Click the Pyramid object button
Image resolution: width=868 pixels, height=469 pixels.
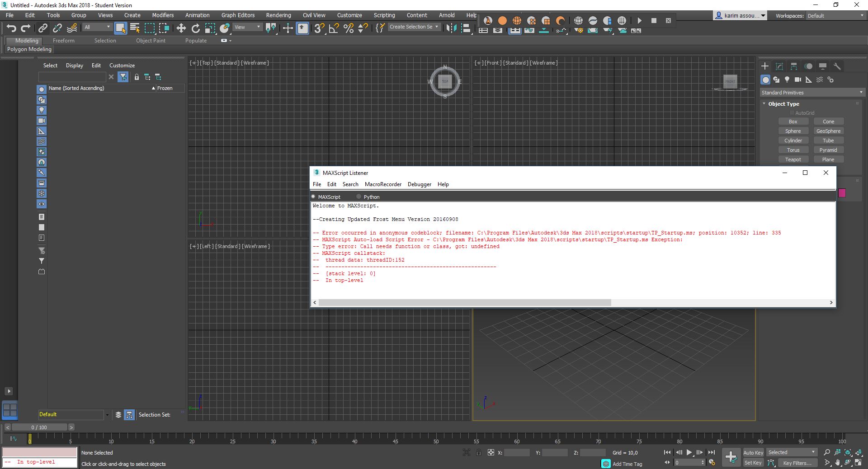click(x=828, y=150)
